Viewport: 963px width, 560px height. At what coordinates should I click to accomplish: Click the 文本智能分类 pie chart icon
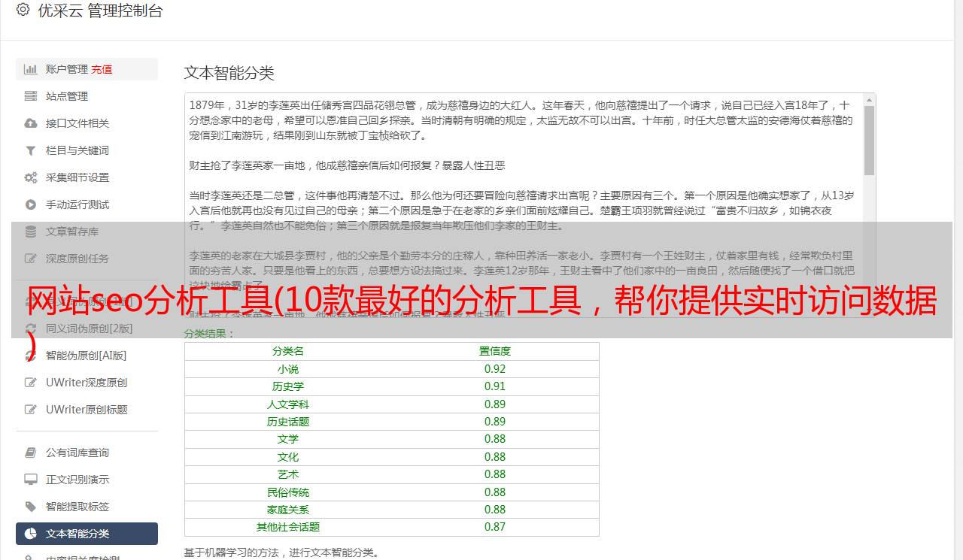(x=31, y=534)
